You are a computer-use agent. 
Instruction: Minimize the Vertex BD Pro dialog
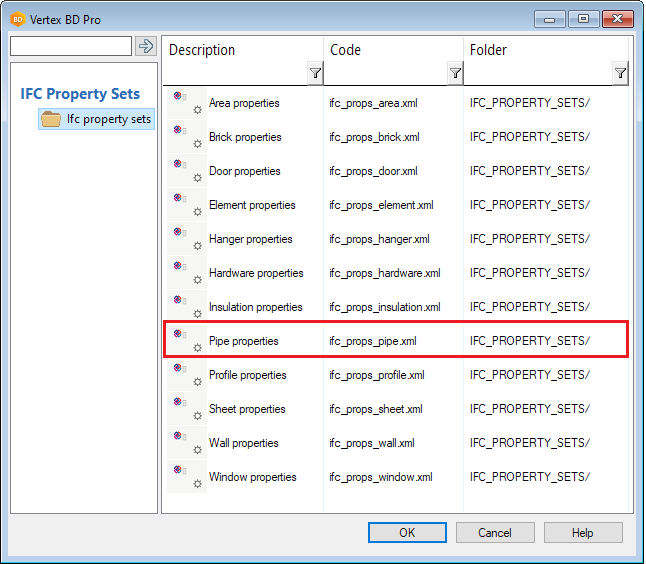pos(549,19)
